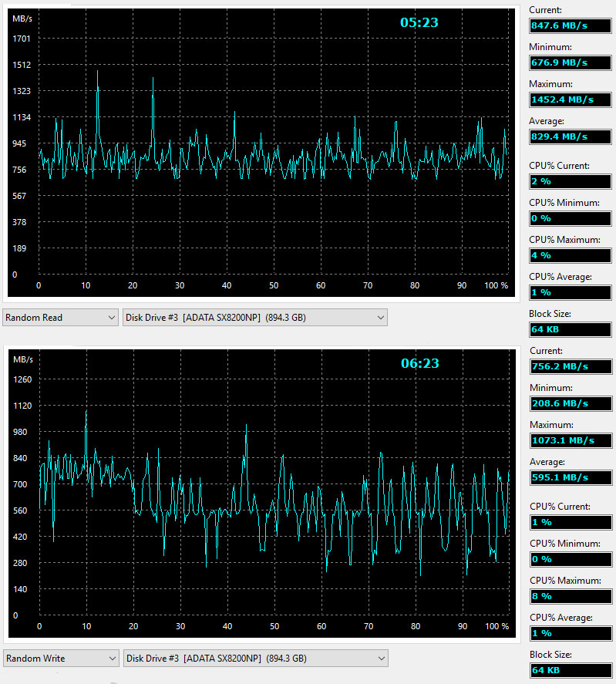The image size is (616, 684).
Task: Select the 756.2 MB/s current speed field
Action: 570,366
